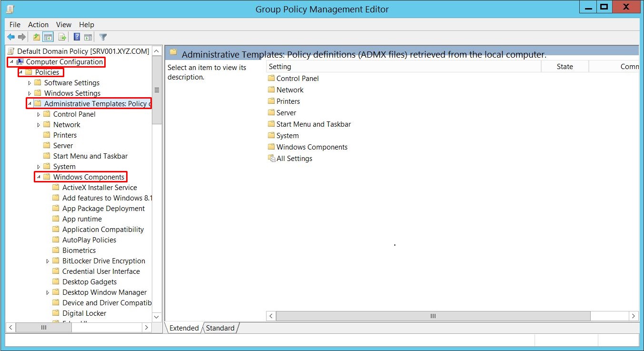Expand the Network node in the tree

click(x=39, y=125)
